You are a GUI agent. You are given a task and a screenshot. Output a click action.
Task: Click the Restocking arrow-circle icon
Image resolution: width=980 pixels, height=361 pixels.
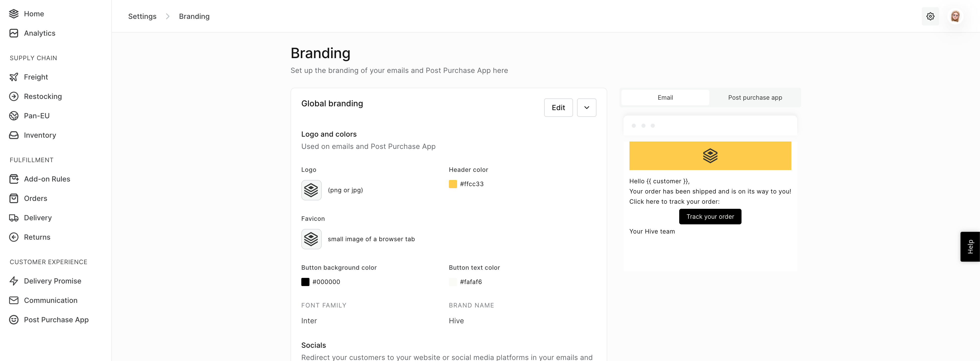pos(14,97)
